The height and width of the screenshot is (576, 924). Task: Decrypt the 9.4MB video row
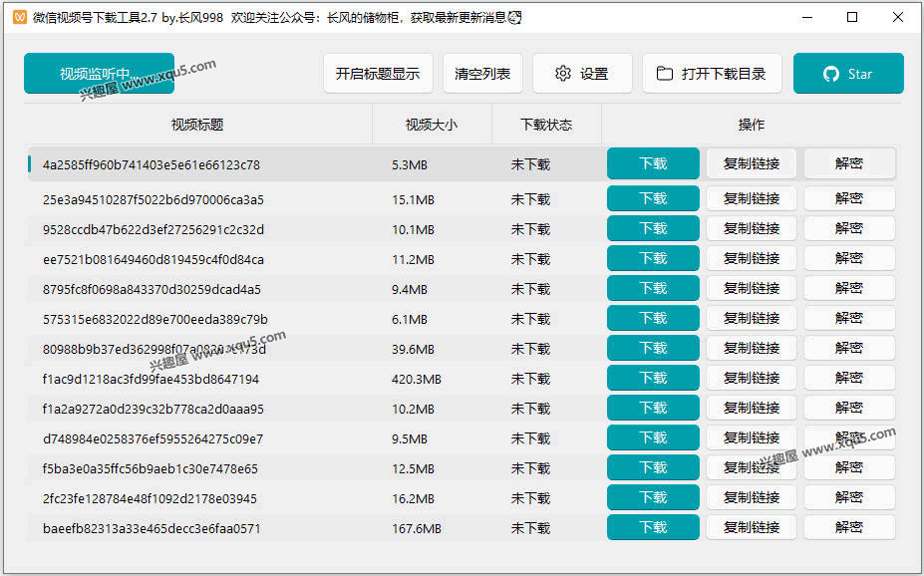click(849, 289)
